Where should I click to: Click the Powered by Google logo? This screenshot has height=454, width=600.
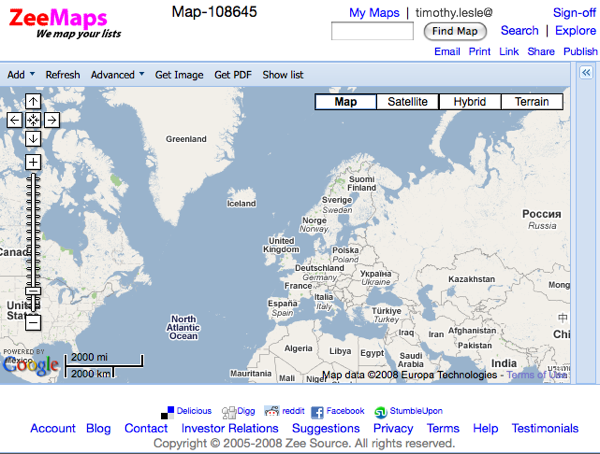[x=31, y=362]
